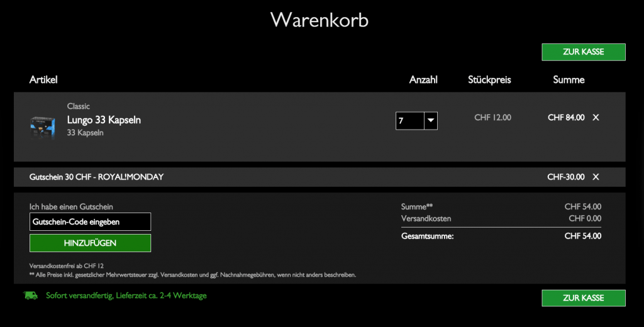Open the Anzahl quantity dropdown arrow
Screen dimensions: 644x327
430,121
